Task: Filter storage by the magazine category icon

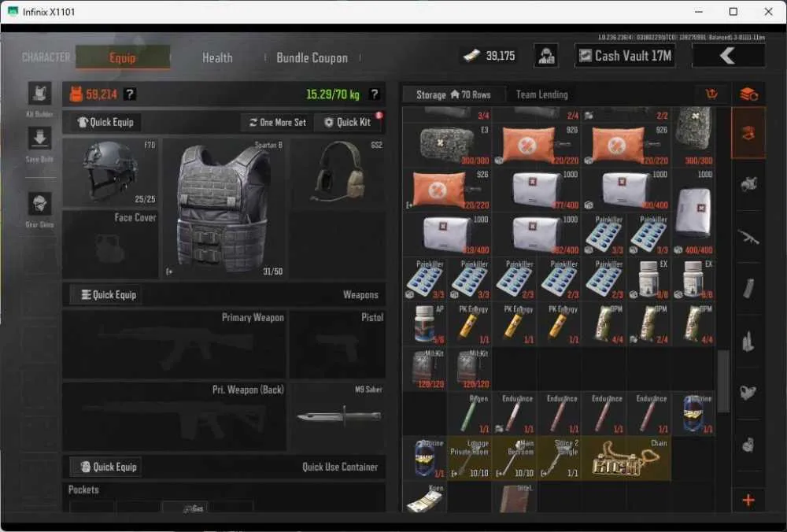Action: click(x=748, y=288)
